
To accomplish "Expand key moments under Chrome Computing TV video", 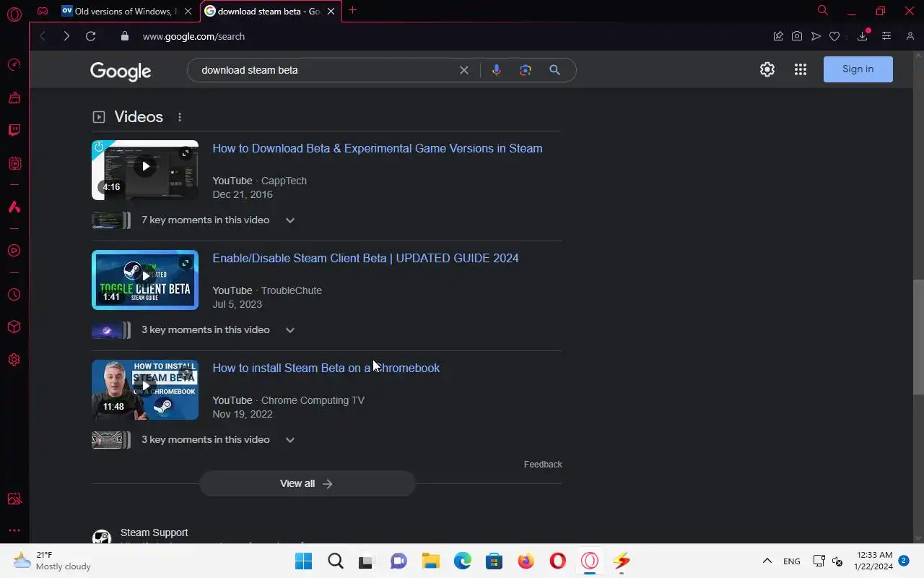I will (290, 440).
